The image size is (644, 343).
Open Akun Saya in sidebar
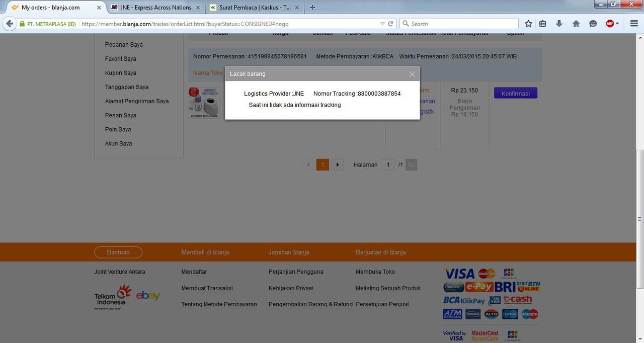pyautogui.click(x=119, y=143)
